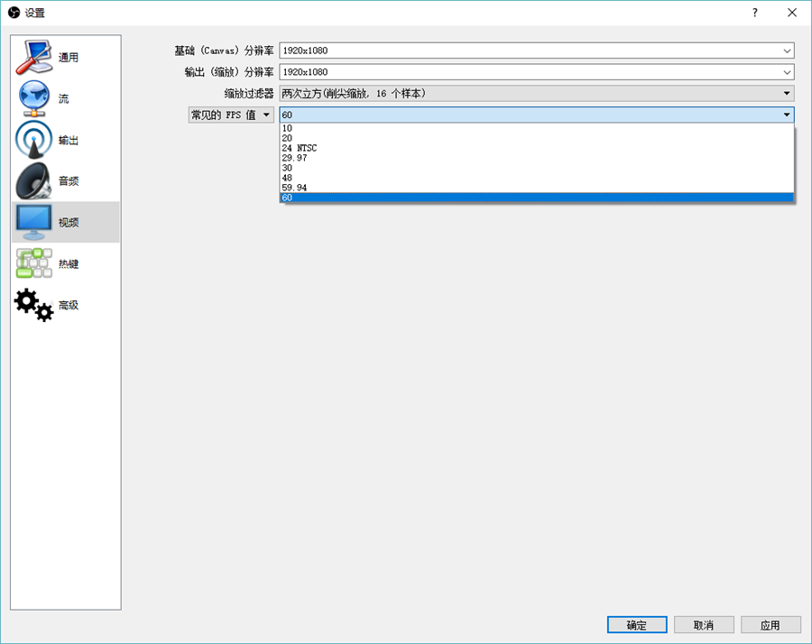Choose 10 in the FPS list
Screen dimensions: 812x644
287,128
